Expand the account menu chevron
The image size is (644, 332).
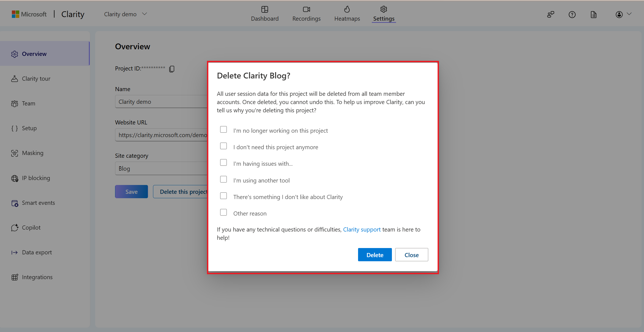click(x=629, y=14)
